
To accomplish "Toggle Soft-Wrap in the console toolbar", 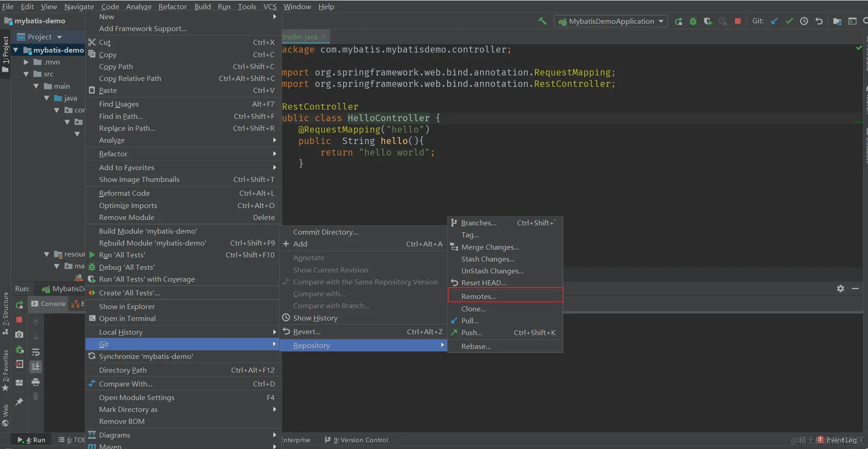I will (x=36, y=352).
